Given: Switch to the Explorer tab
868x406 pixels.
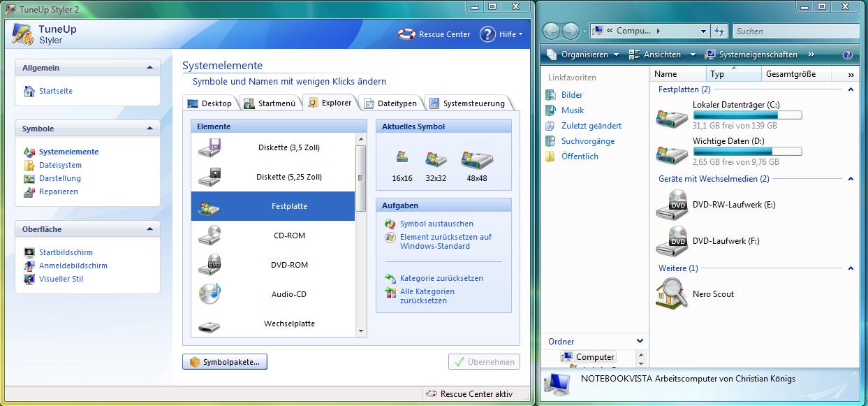Looking at the screenshot, I should point(330,103).
